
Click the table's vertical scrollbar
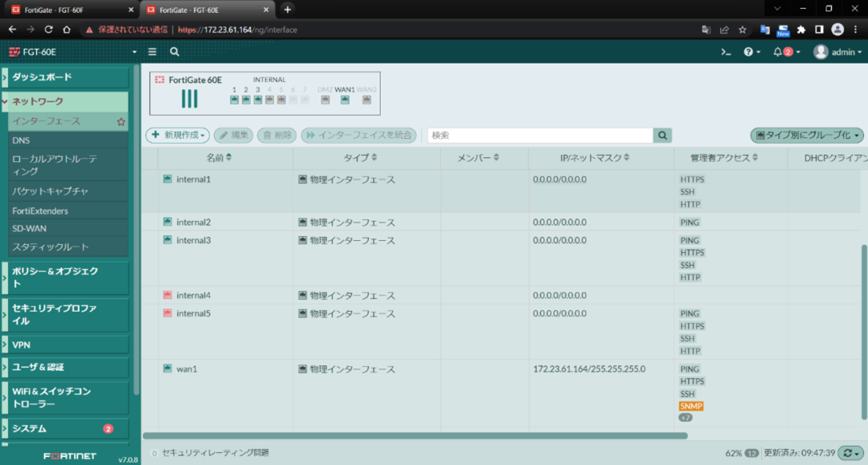(865, 332)
